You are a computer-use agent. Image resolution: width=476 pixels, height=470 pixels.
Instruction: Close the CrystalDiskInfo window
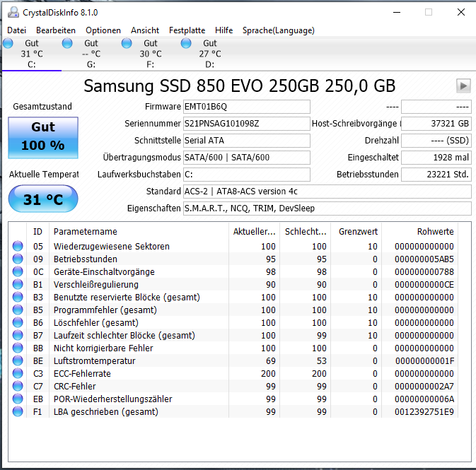coord(461,12)
